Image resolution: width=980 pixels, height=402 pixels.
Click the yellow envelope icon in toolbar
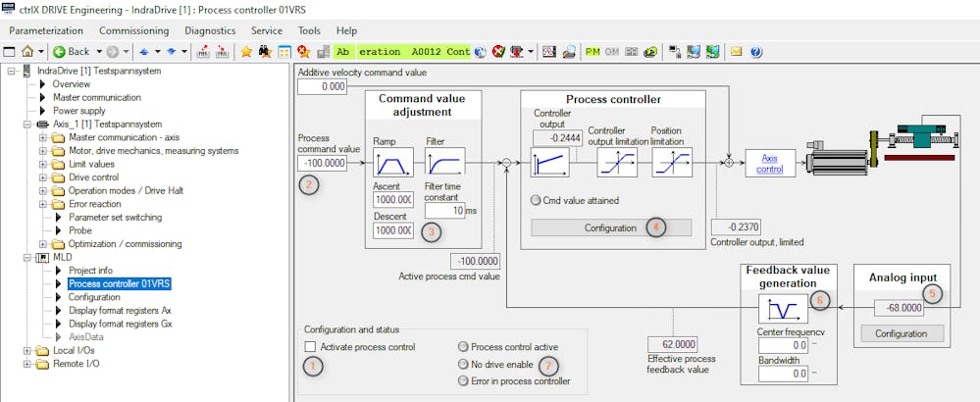(x=736, y=51)
